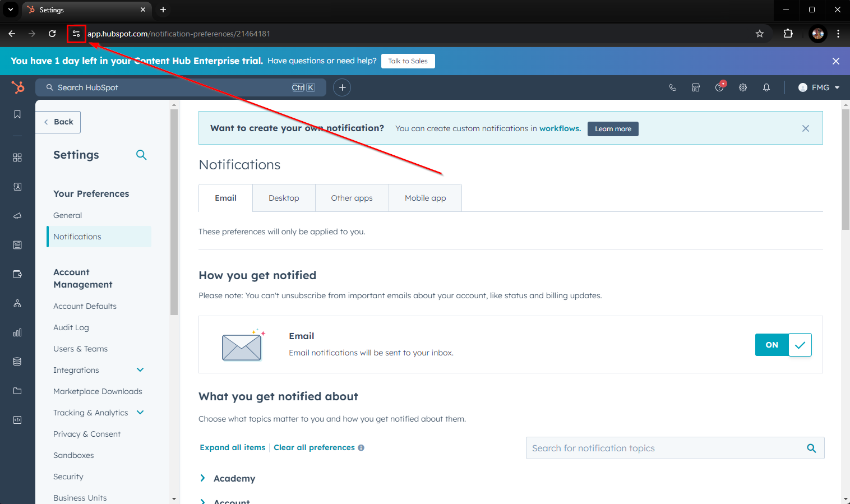Screen dimensions: 850x504
Task: Click Clear all preferences link
Action: pyautogui.click(x=315, y=447)
